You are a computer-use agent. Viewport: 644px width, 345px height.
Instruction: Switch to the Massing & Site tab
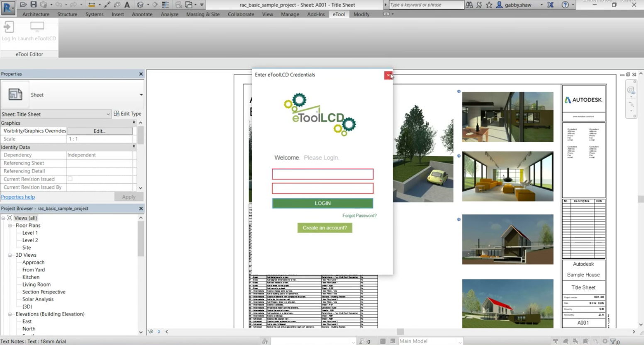[203, 14]
